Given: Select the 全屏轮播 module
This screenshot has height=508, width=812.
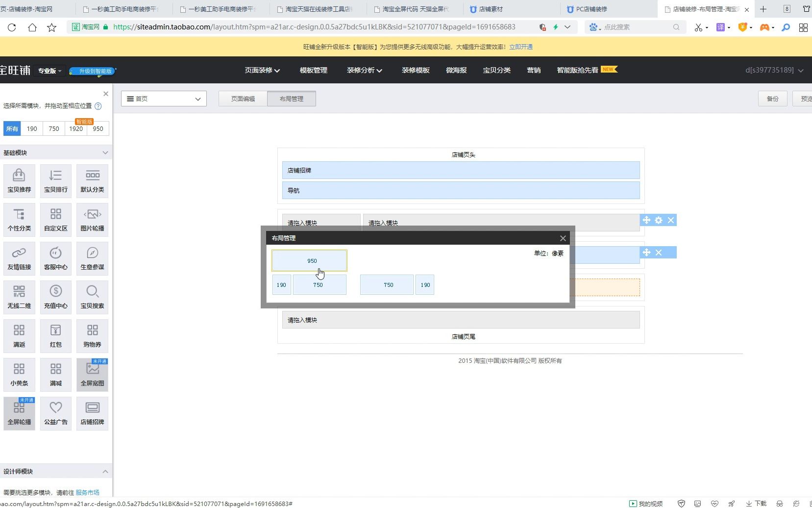Looking at the screenshot, I should (19, 413).
